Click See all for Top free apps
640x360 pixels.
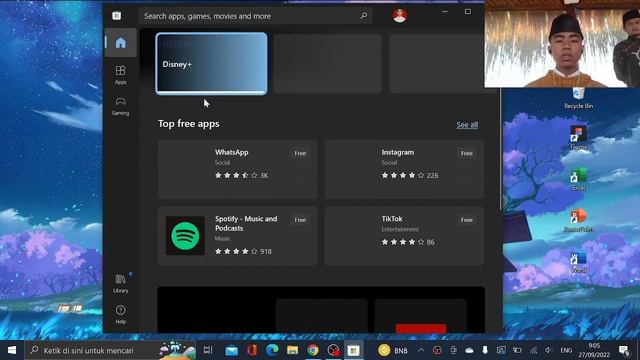[467, 124]
